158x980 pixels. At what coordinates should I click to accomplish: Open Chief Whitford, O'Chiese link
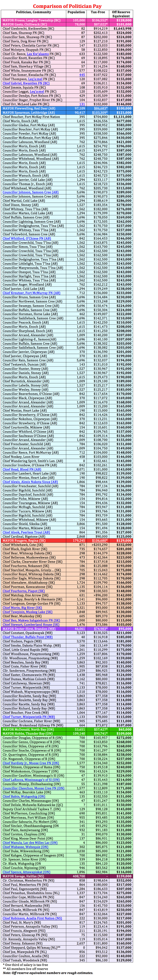coord(27,238)
